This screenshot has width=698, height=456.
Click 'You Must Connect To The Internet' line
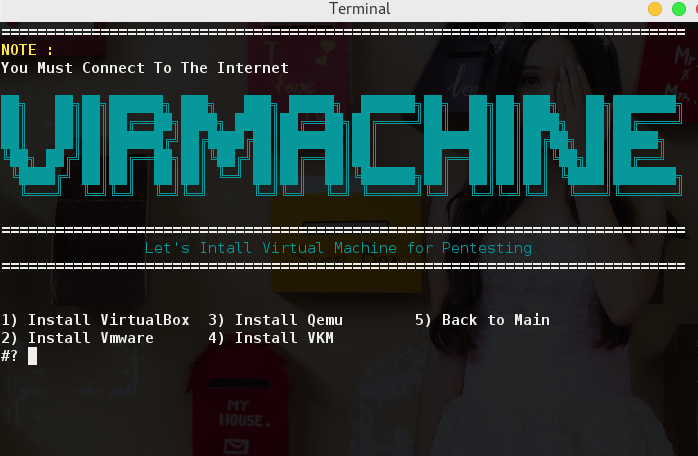tap(145, 68)
